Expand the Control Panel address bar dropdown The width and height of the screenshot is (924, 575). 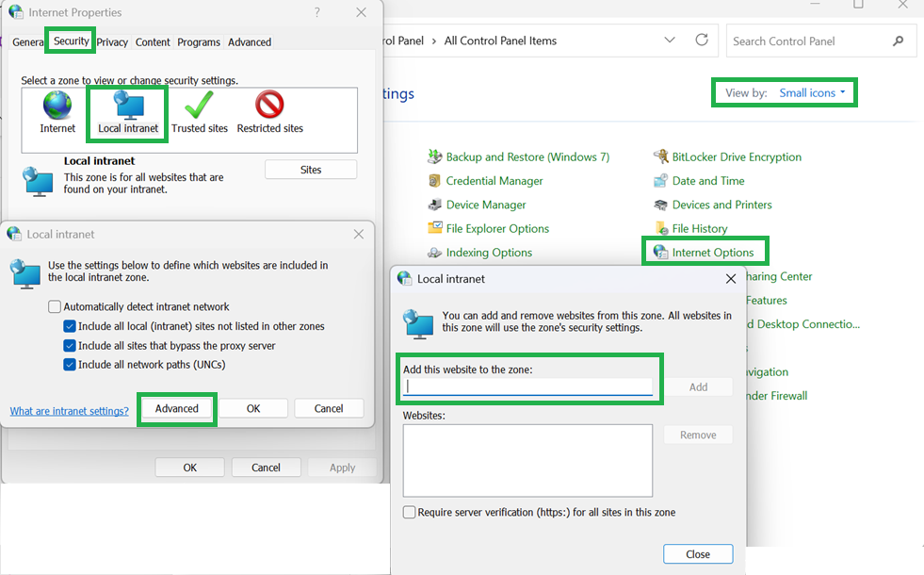point(670,41)
